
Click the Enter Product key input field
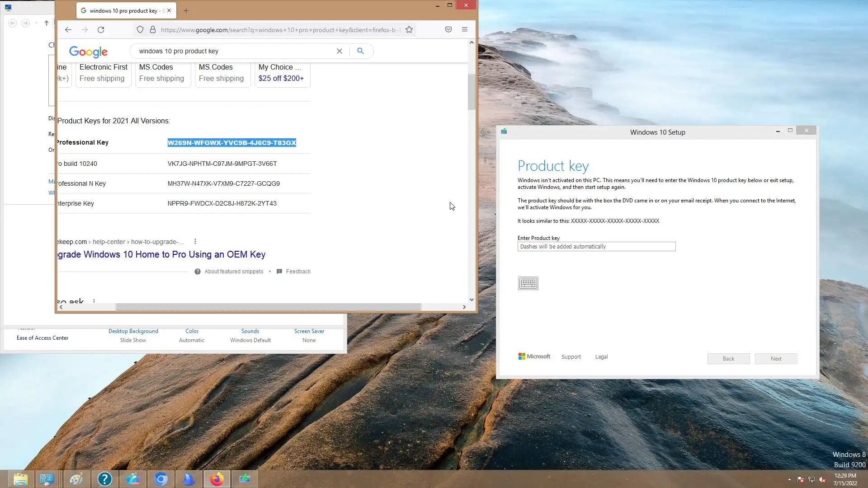point(596,247)
